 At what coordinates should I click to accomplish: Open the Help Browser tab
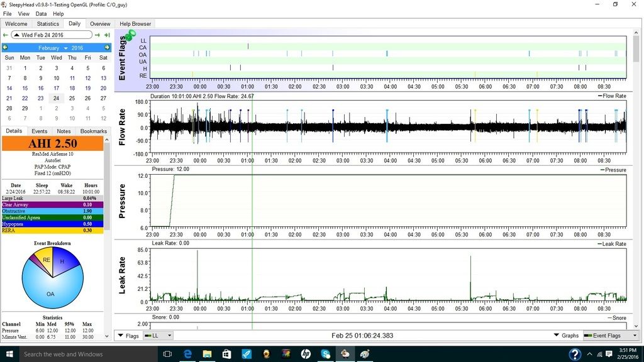[135, 24]
